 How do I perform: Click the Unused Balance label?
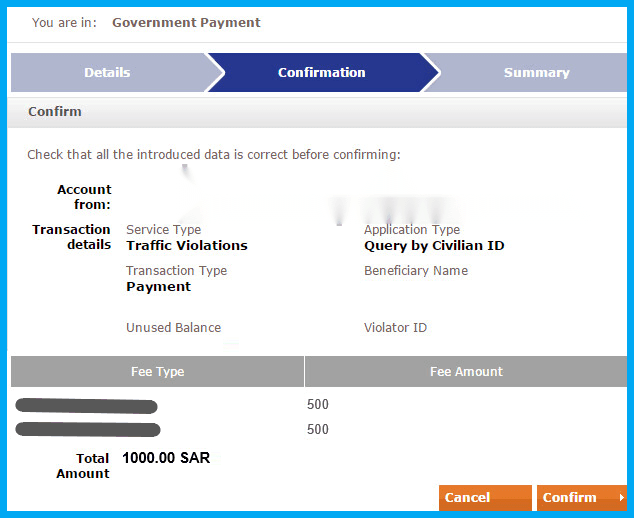tap(173, 328)
